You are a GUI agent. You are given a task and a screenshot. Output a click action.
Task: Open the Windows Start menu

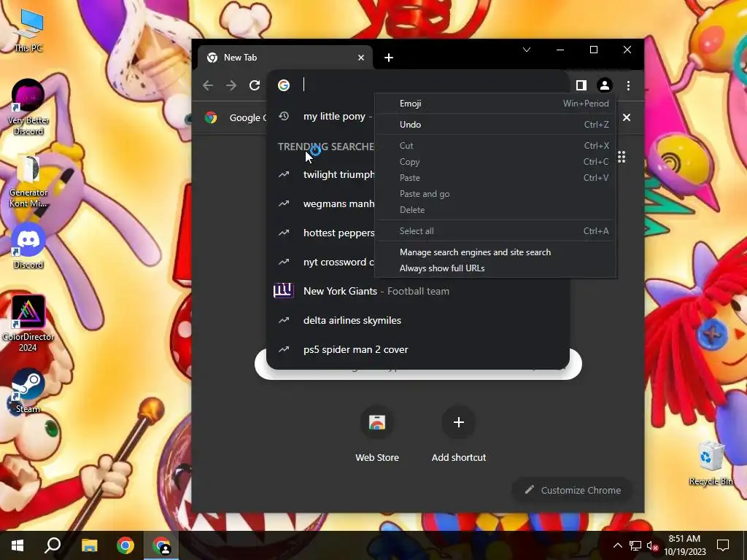pos(18,545)
